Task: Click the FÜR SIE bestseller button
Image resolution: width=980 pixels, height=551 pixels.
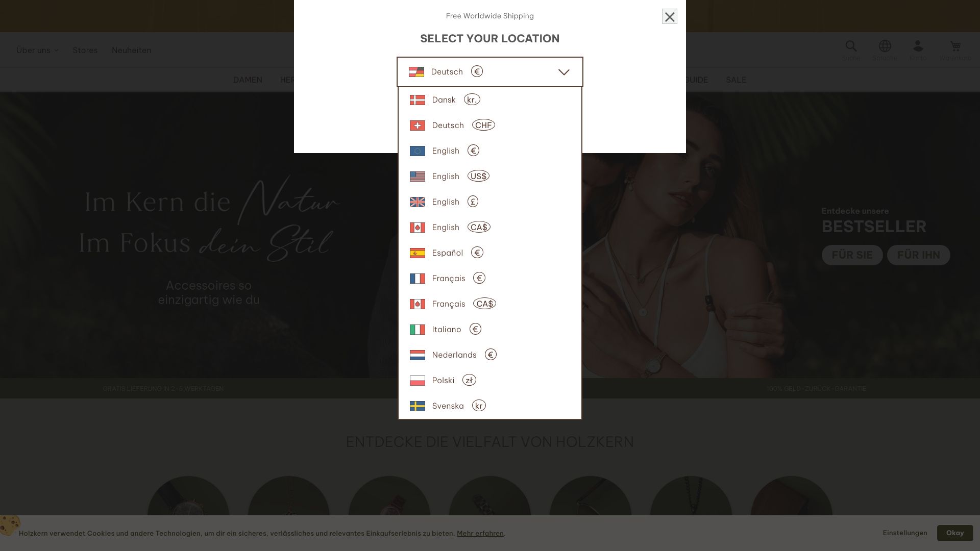Action: [852, 255]
